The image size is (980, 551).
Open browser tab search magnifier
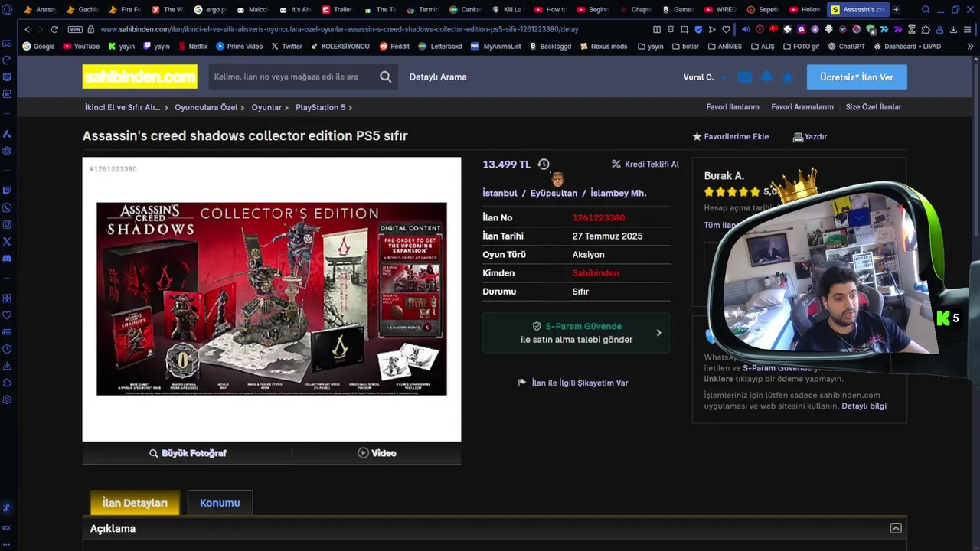[x=926, y=10]
